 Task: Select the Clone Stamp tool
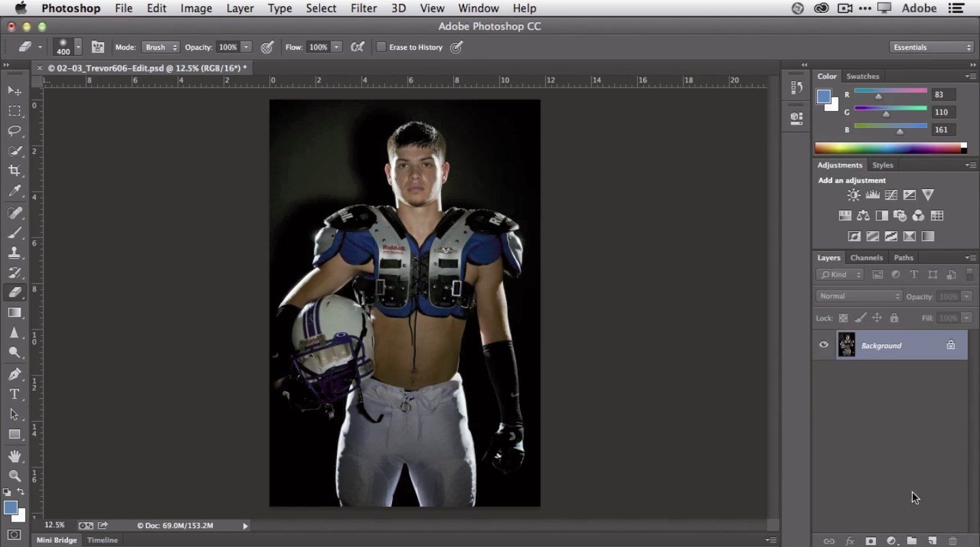[x=14, y=252]
